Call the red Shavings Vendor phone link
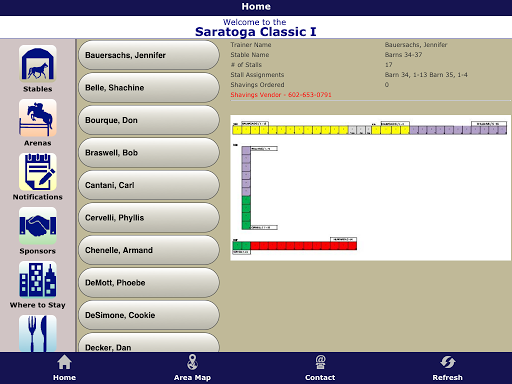 [x=281, y=95]
